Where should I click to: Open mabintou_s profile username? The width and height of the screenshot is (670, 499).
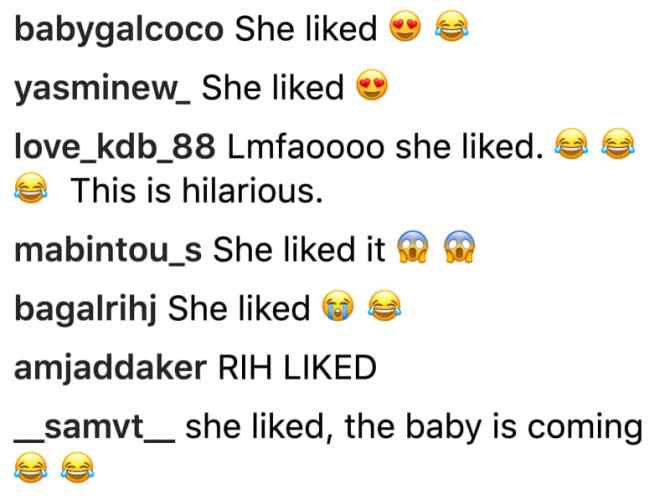pos(108,250)
